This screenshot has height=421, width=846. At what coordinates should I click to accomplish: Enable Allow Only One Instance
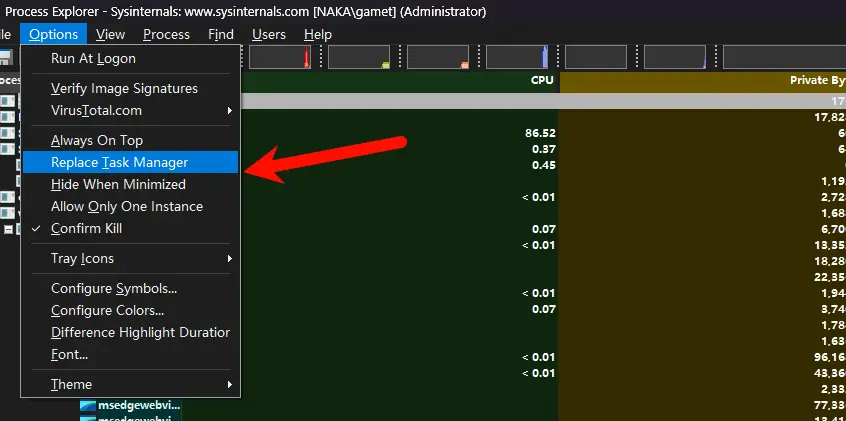[x=126, y=206]
